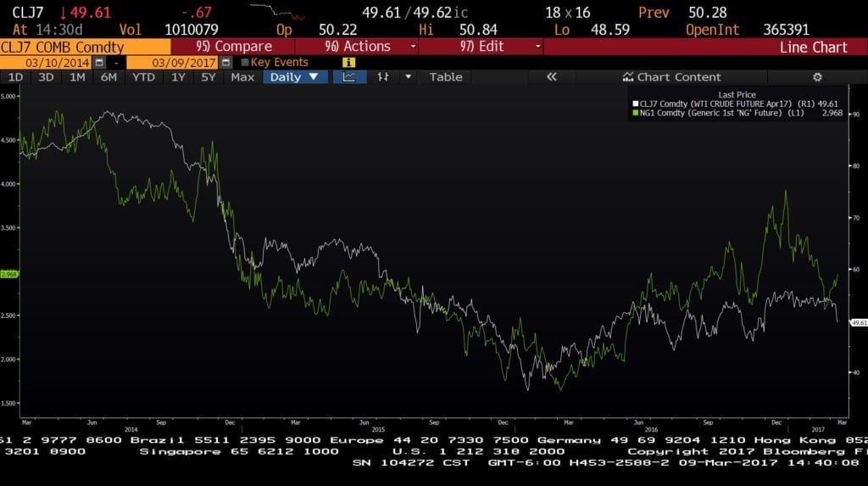Click the end date field 03/09/2017
Screen dimensions: 868x486
coord(173,62)
